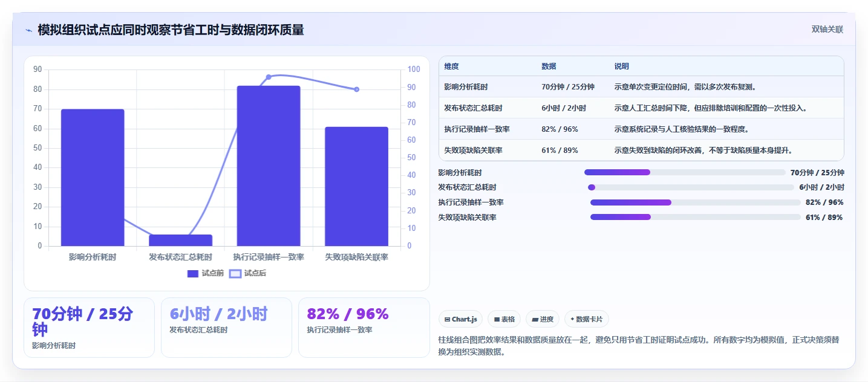Click table value 6小时 / 2小时
This screenshot has height=382, width=868.
click(x=564, y=108)
